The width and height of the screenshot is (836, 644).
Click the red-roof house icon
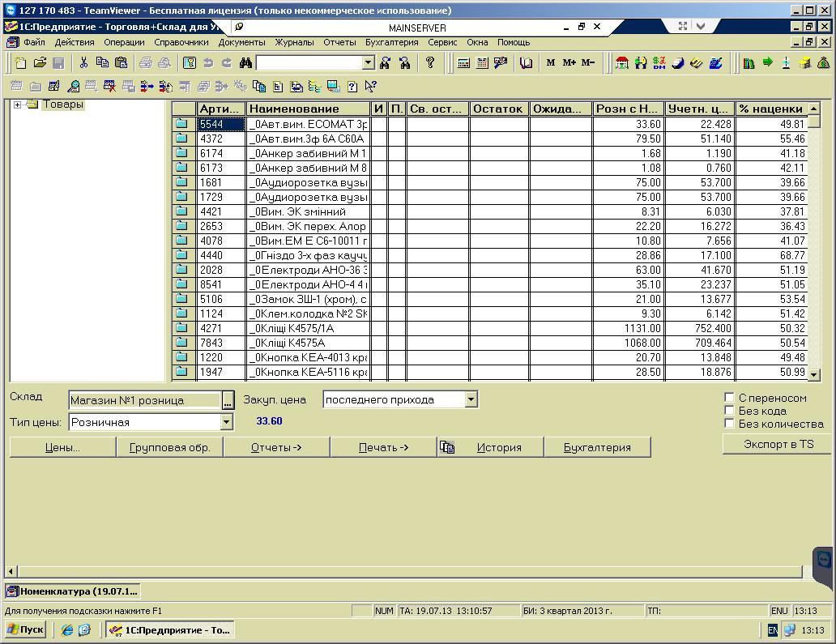(621, 63)
